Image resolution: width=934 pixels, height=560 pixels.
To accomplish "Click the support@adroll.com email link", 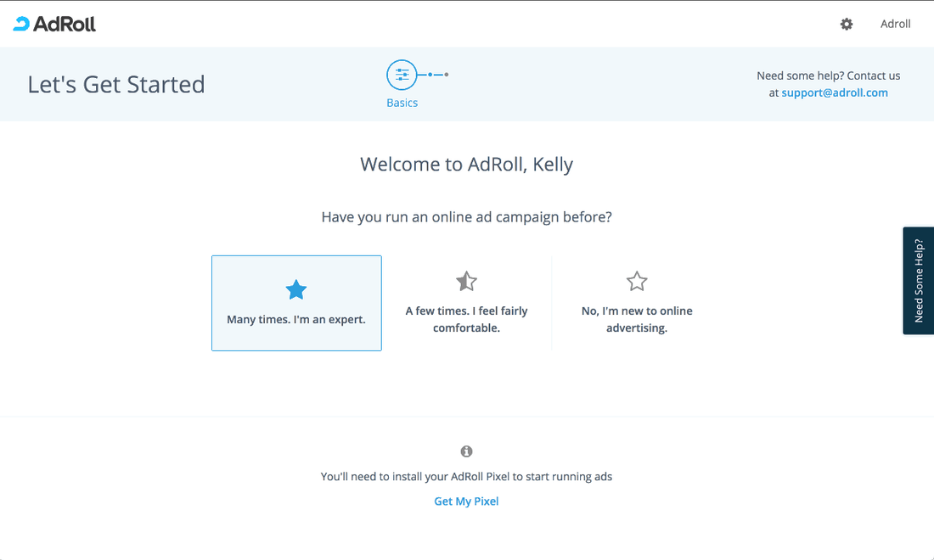I will [x=835, y=92].
